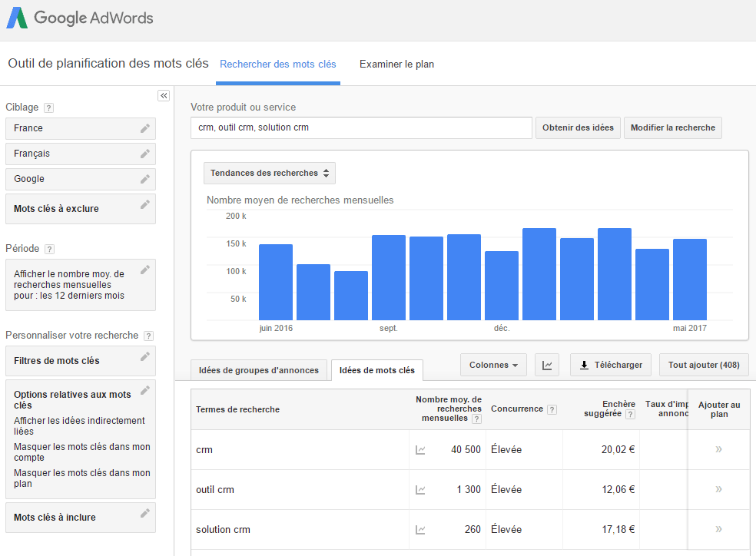This screenshot has width=756, height=556.
Task: Click Tout ajouter (408) button
Action: coord(704,366)
